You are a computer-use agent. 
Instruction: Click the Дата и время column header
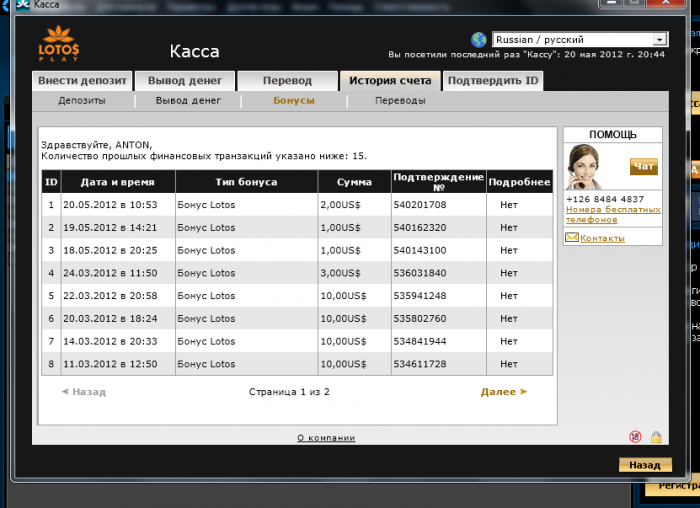coord(118,182)
